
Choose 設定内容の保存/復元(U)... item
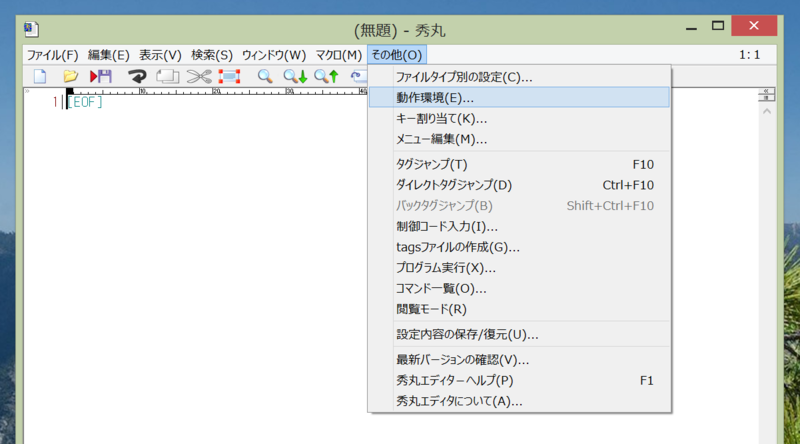coord(519,334)
